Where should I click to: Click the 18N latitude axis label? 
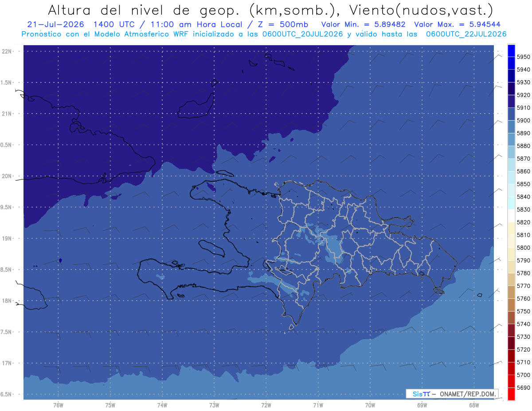click(7, 301)
